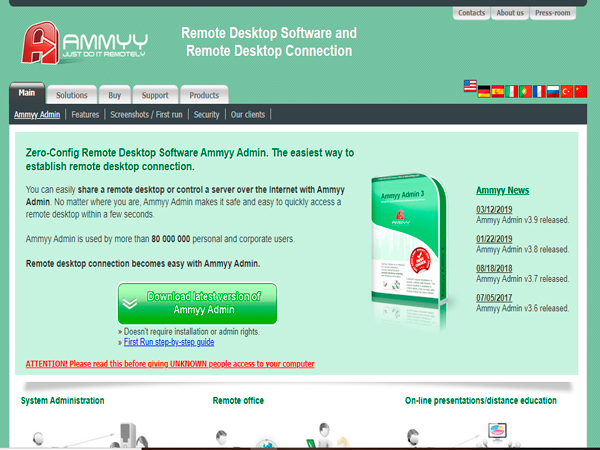Screen dimensions: 600x450
Task: Select the Portuguese flag language
Action: [x=525, y=91]
